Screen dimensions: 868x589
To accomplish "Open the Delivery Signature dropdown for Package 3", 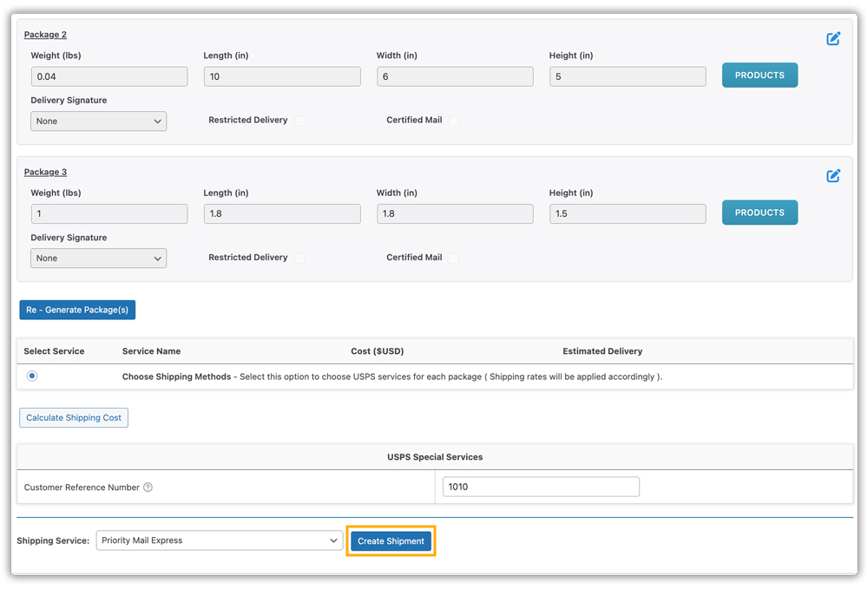I will pyautogui.click(x=98, y=258).
